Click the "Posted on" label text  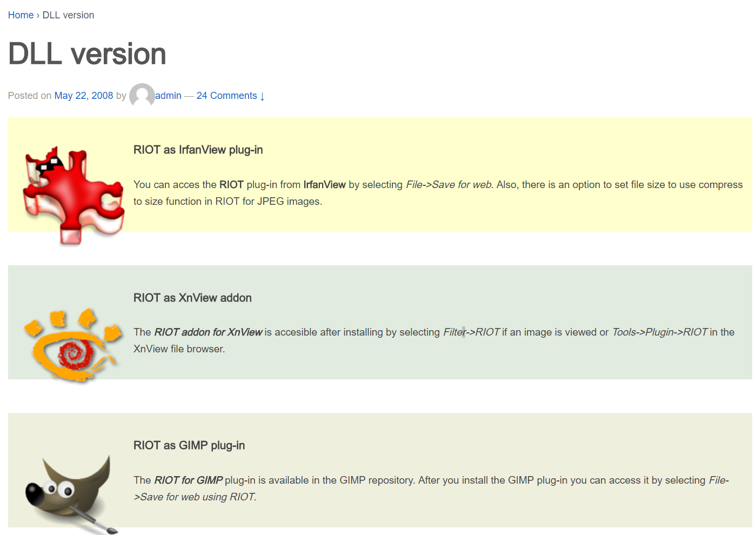pyautogui.click(x=30, y=96)
